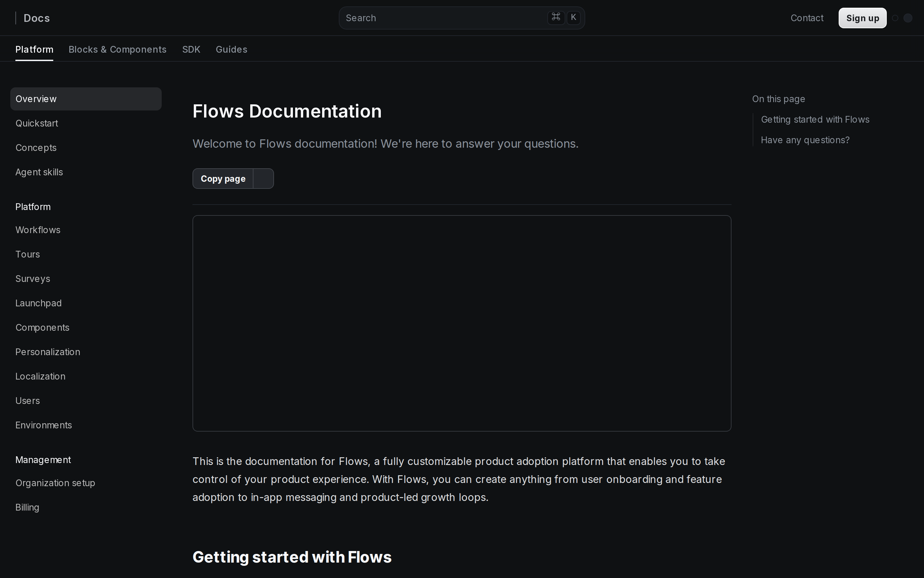This screenshot has width=924, height=578.
Task: Click the Copy page button
Action: (223, 179)
